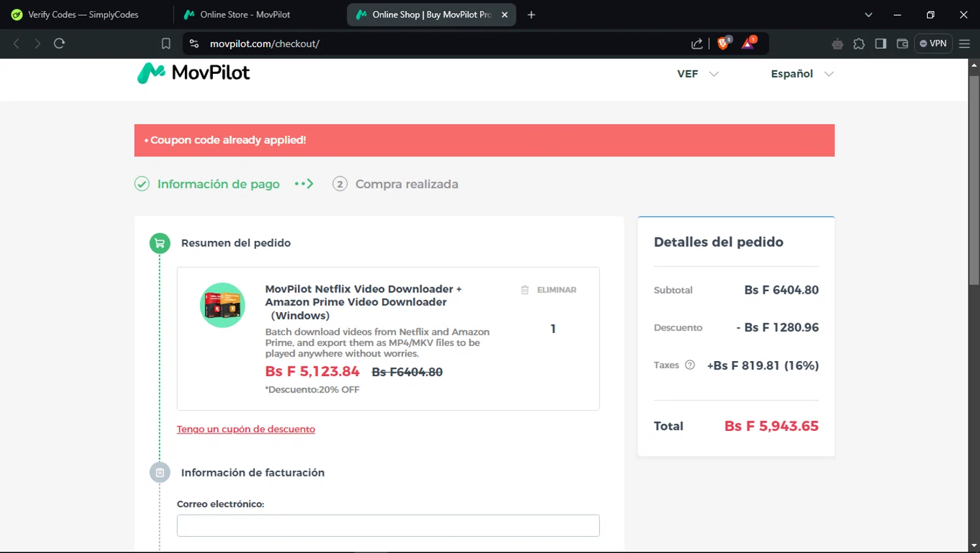Switch to Verify Codes SimplyCodes tab
980x553 pixels.
(83, 14)
